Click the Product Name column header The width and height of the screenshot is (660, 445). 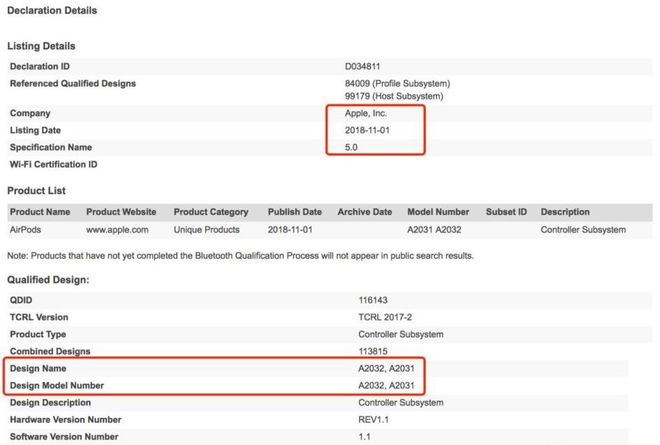pyautogui.click(x=40, y=212)
